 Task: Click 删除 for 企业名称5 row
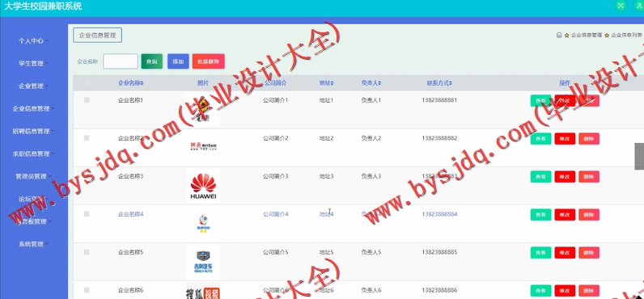[x=589, y=253]
